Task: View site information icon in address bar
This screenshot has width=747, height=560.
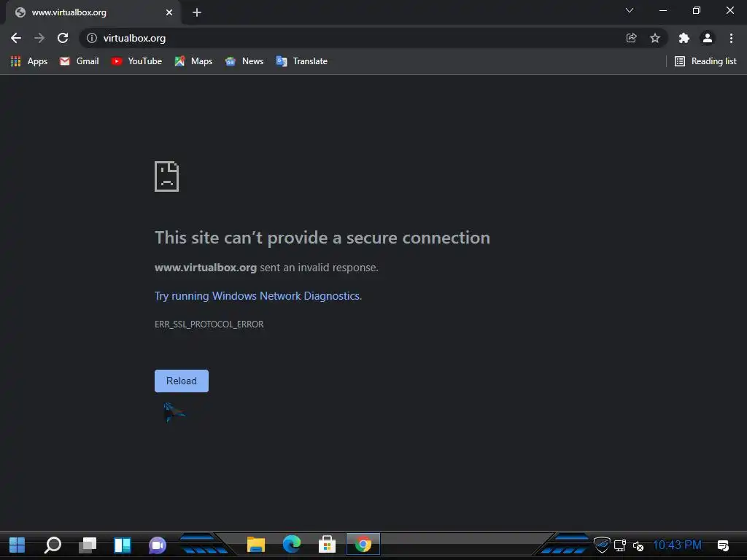Action: [92, 38]
